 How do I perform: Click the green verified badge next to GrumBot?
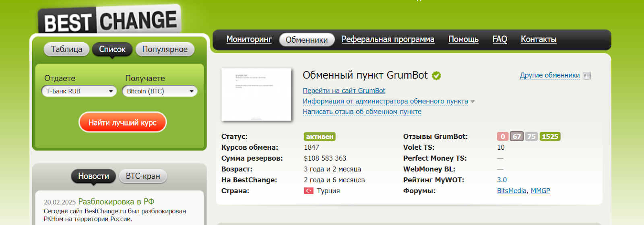tap(436, 76)
